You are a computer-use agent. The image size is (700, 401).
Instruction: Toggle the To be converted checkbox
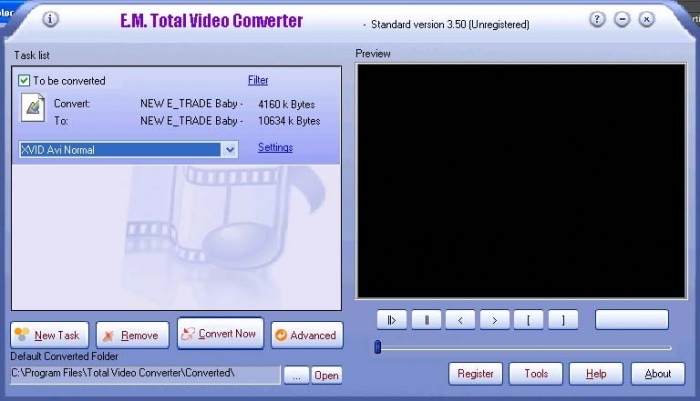(x=24, y=81)
